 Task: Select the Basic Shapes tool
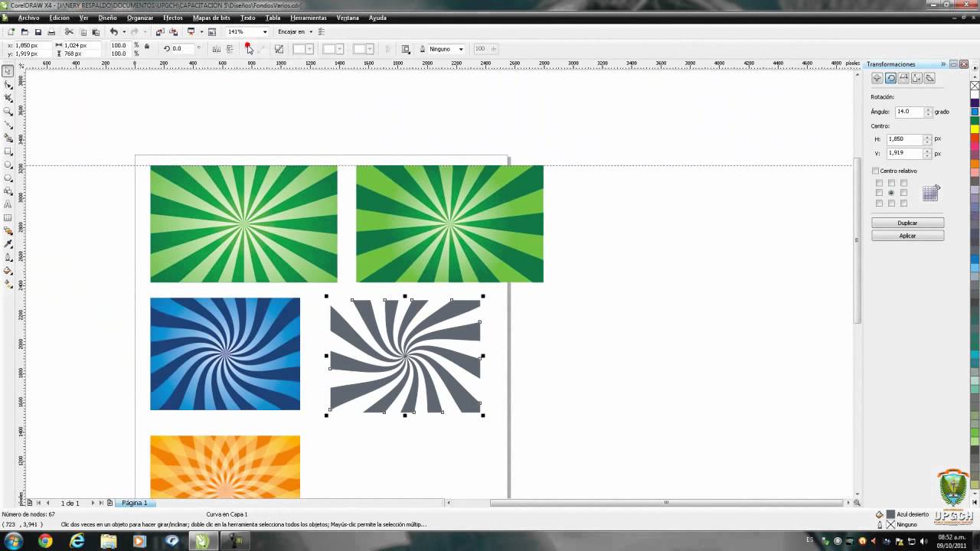click(8, 191)
